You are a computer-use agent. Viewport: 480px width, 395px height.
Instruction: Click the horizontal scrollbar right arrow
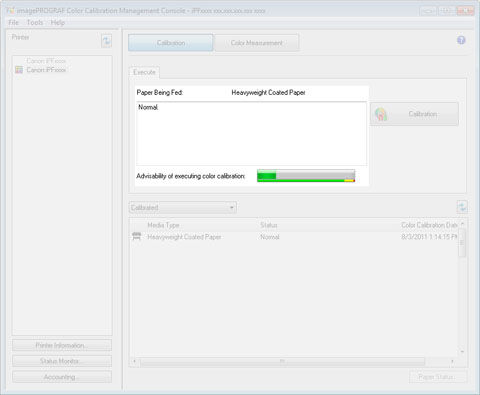[452, 361]
